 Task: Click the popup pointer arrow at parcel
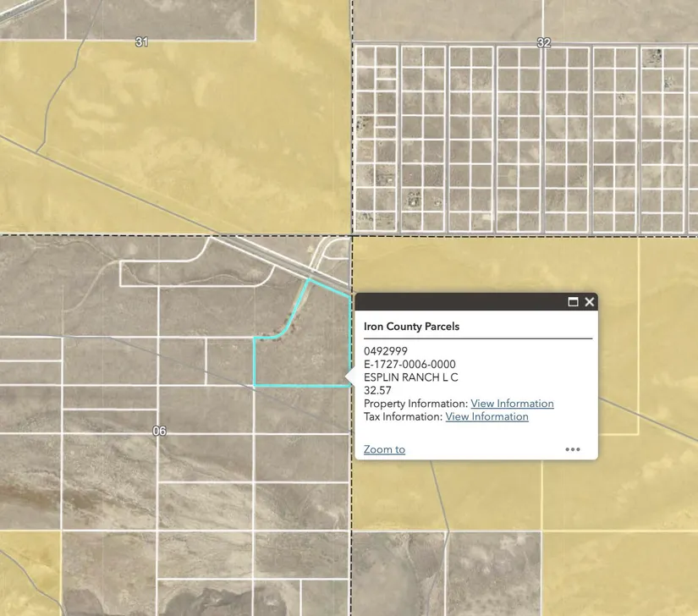point(350,377)
